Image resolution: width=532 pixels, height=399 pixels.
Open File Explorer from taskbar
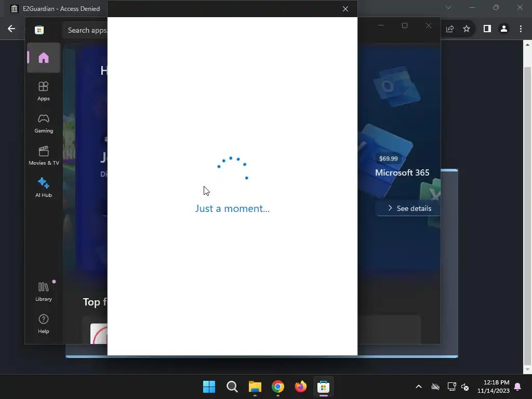pyautogui.click(x=255, y=387)
